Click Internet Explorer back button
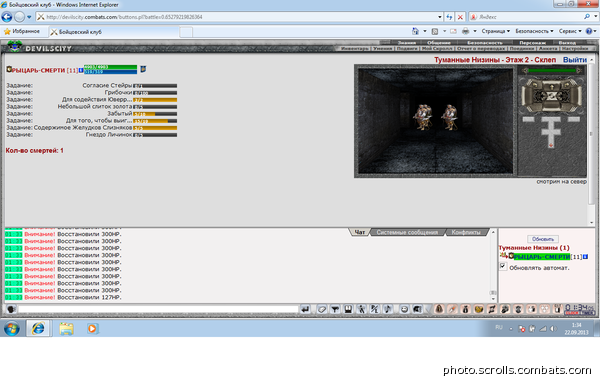Image resolution: width=600 pixels, height=380 pixels. pyautogui.click(x=7, y=17)
